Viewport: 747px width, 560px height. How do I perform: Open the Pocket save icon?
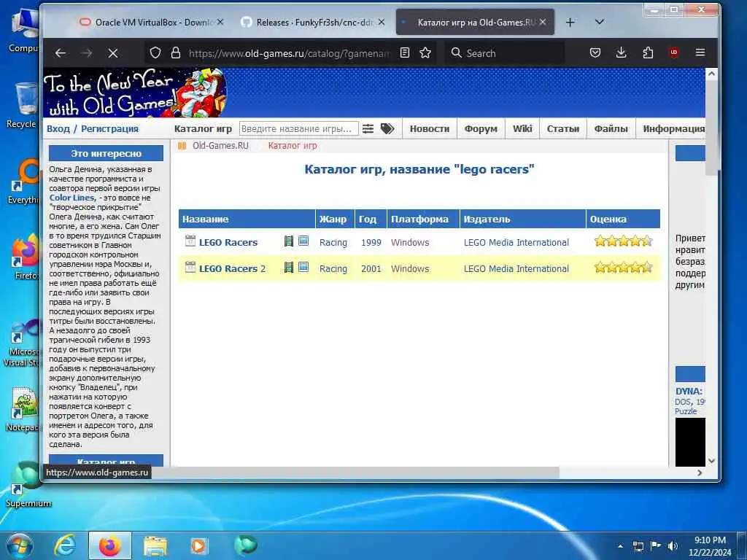pyautogui.click(x=595, y=52)
